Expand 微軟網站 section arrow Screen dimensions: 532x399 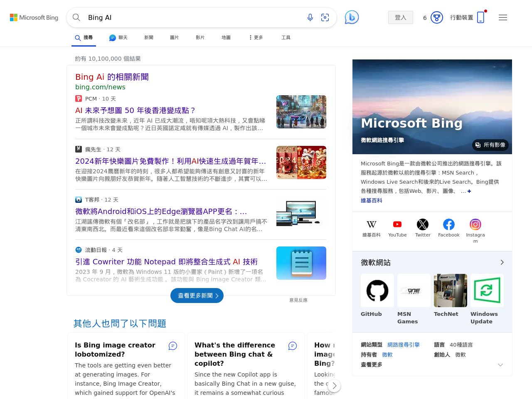click(x=502, y=262)
